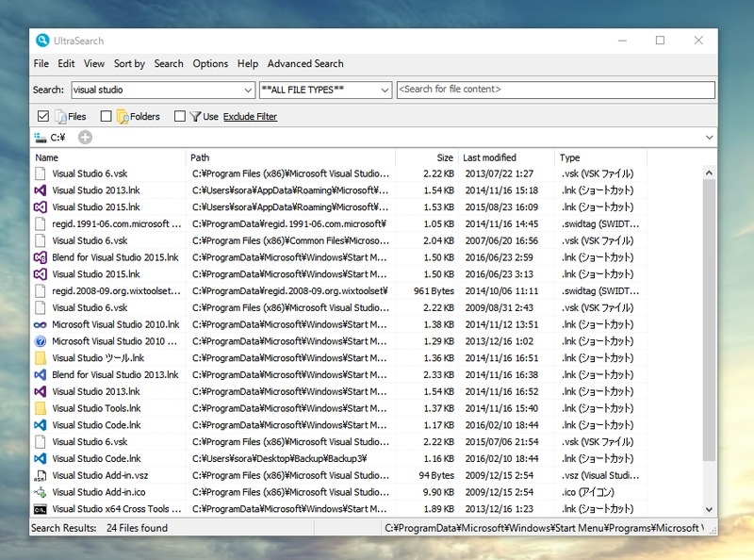Uncheck the Files checkbox
This screenshot has width=754, height=560.
point(42,117)
